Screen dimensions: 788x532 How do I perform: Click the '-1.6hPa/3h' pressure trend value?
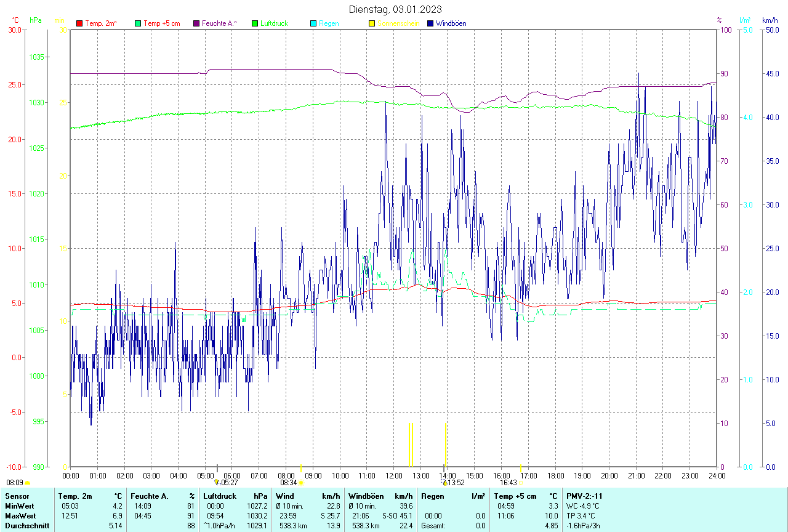(584, 526)
